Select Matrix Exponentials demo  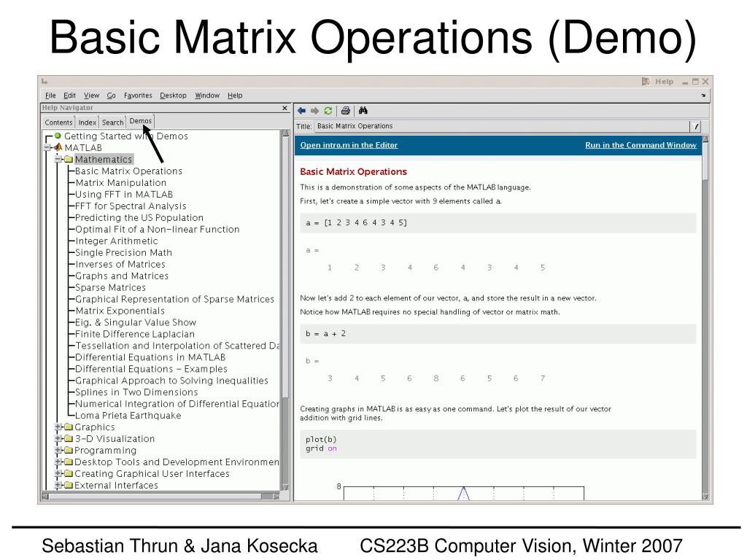(x=120, y=311)
